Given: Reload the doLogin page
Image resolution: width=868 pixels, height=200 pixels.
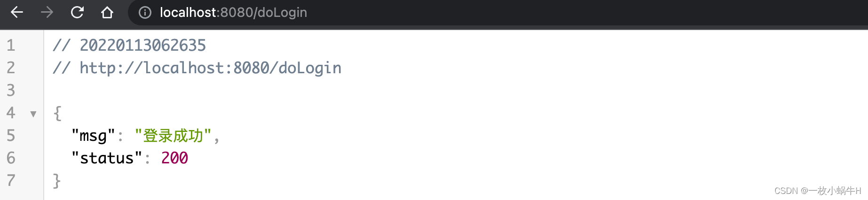Looking at the screenshot, I should pos(77,12).
